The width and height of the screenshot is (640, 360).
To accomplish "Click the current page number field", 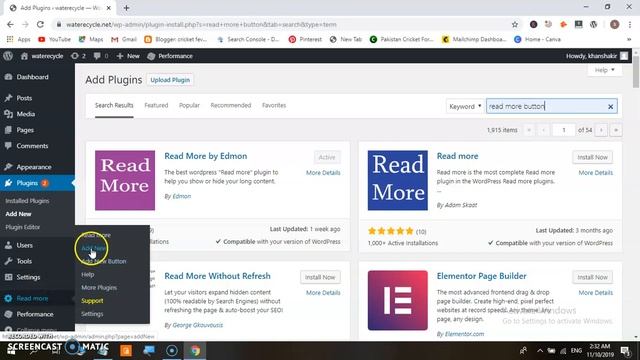I will 564,130.
